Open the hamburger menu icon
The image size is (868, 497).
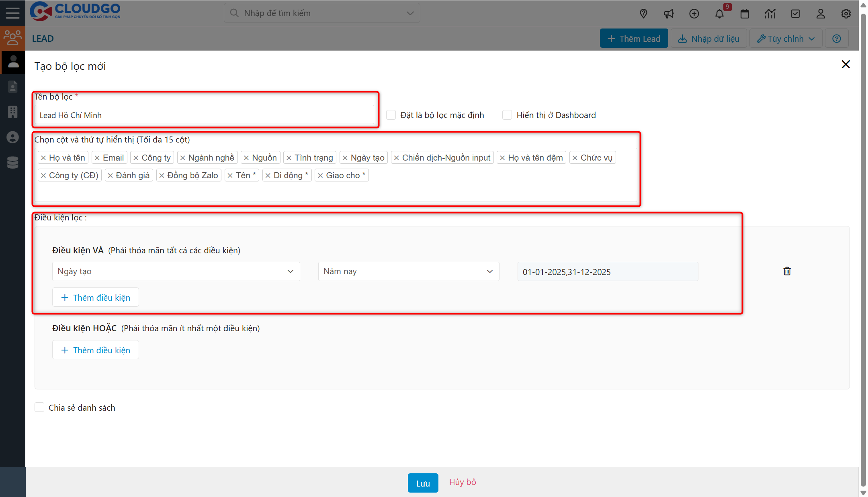12,13
